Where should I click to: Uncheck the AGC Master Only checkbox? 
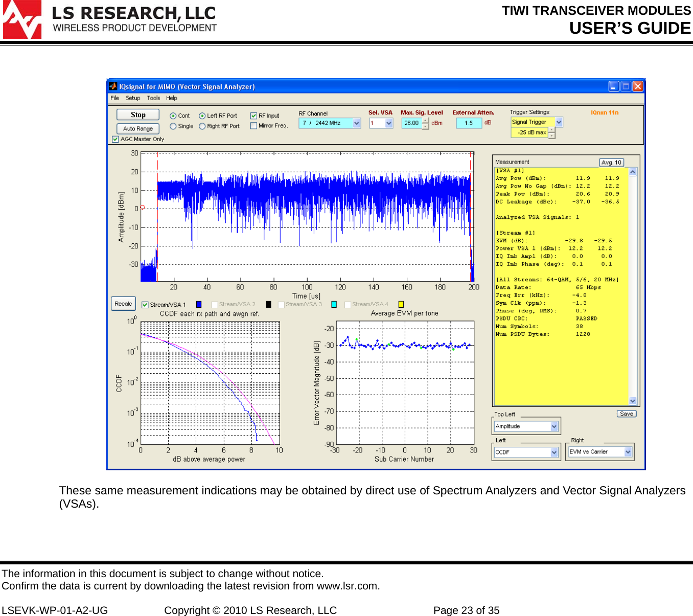tap(115, 139)
